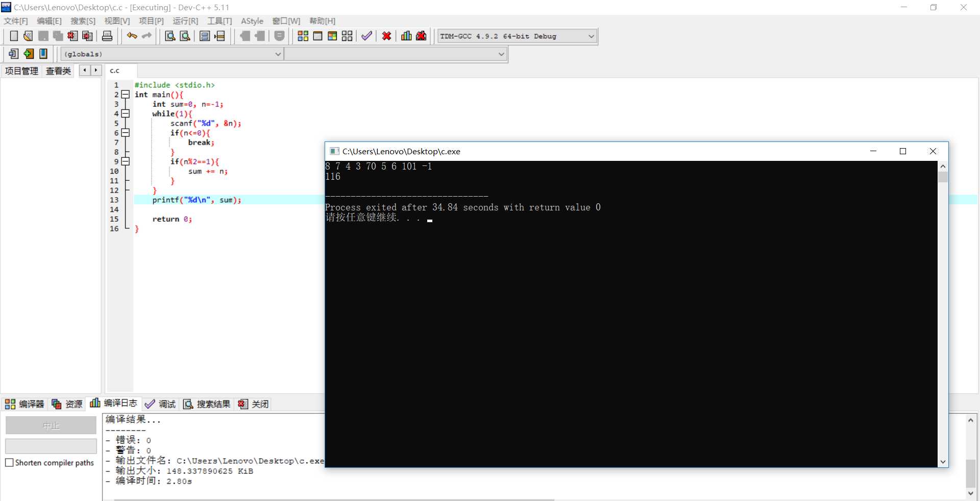This screenshot has height=501, width=980.
Task: Click the Profile Analysis bar chart icon
Action: (406, 36)
